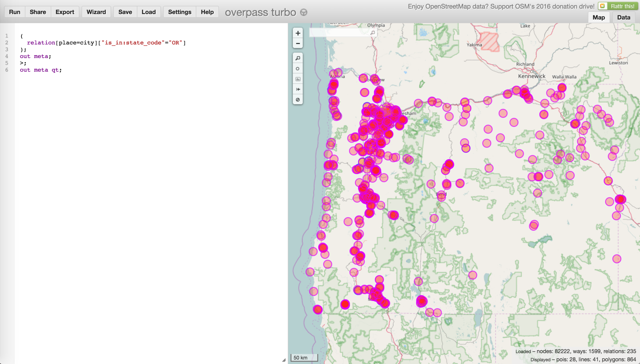
Task: Click the Flattr this donation button
Action: point(618,6)
